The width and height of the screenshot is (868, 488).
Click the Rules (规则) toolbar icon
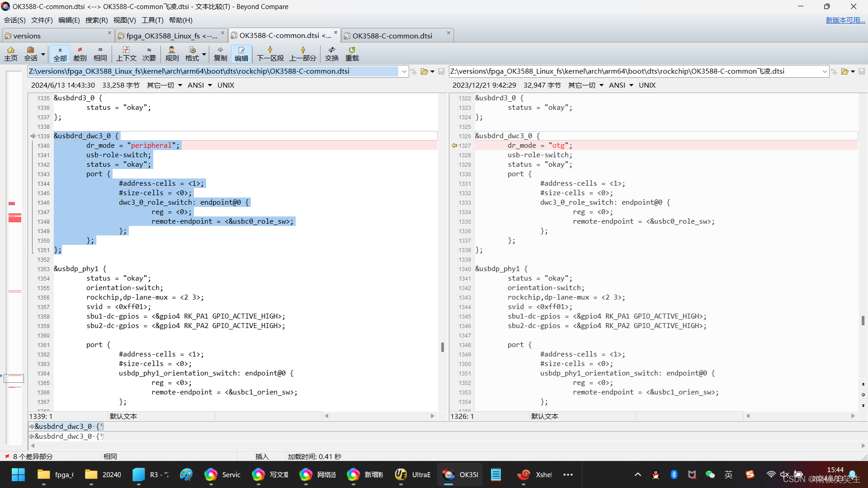point(172,53)
